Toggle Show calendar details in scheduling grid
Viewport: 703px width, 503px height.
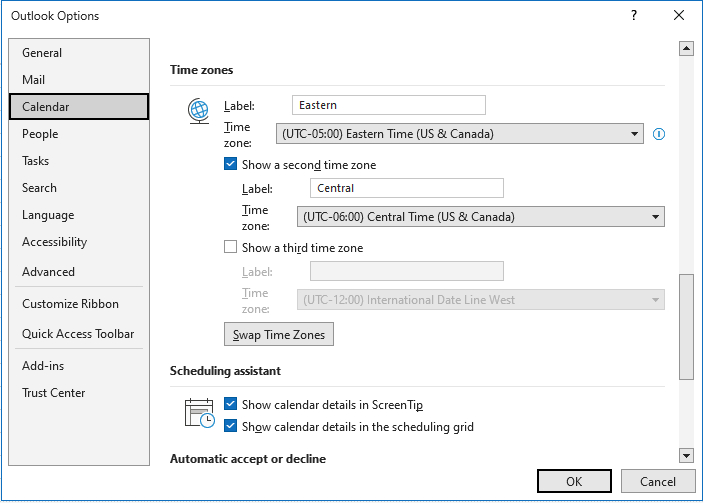click(230, 425)
